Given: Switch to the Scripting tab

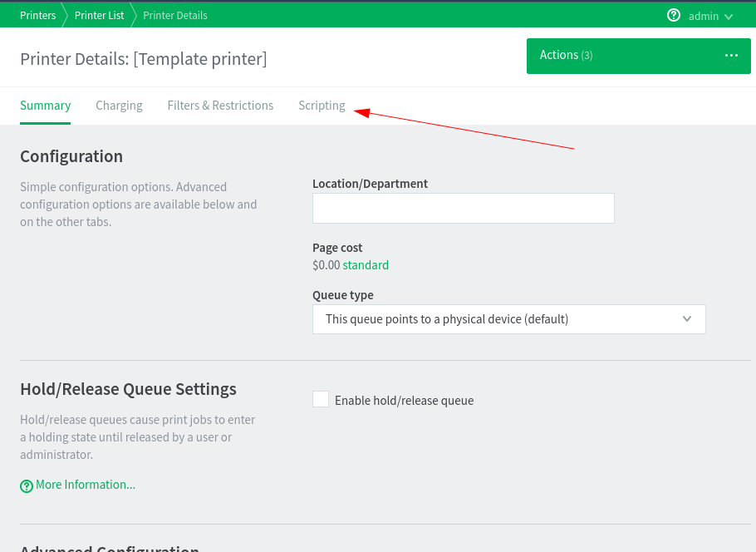Looking at the screenshot, I should pos(322,106).
